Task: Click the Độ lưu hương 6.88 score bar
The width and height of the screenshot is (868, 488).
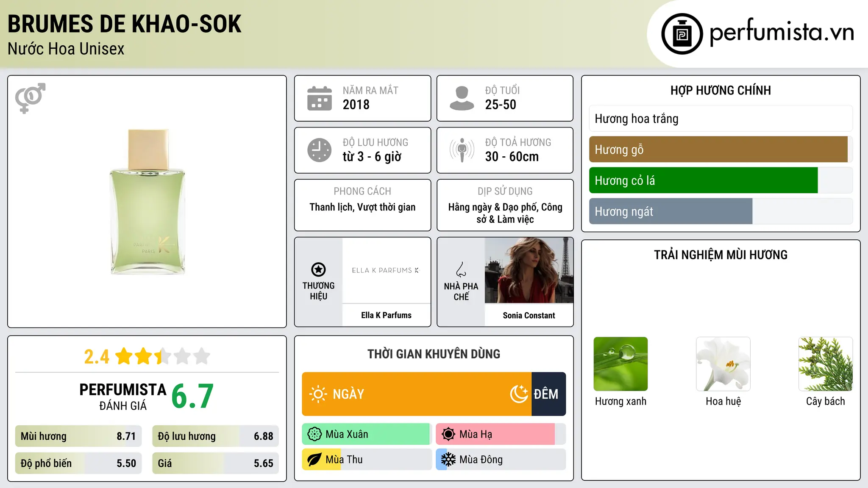Action: tap(216, 436)
